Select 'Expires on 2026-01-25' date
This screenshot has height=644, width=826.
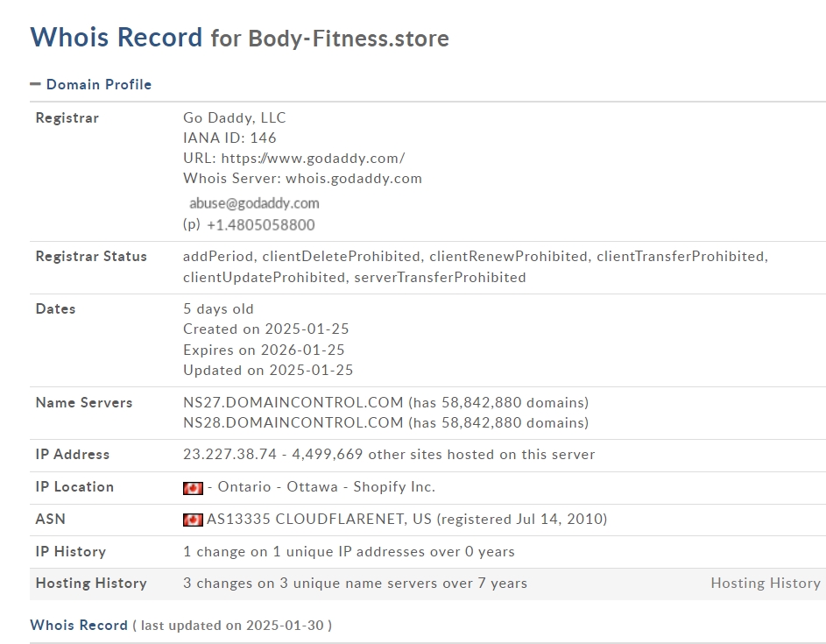point(264,350)
